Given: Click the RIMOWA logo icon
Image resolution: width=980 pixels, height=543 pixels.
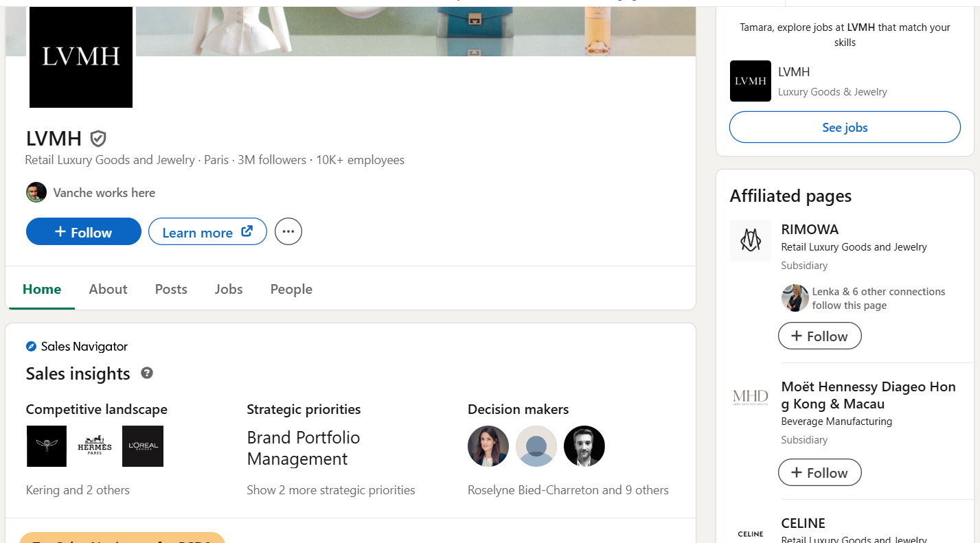Looking at the screenshot, I should tap(751, 240).
